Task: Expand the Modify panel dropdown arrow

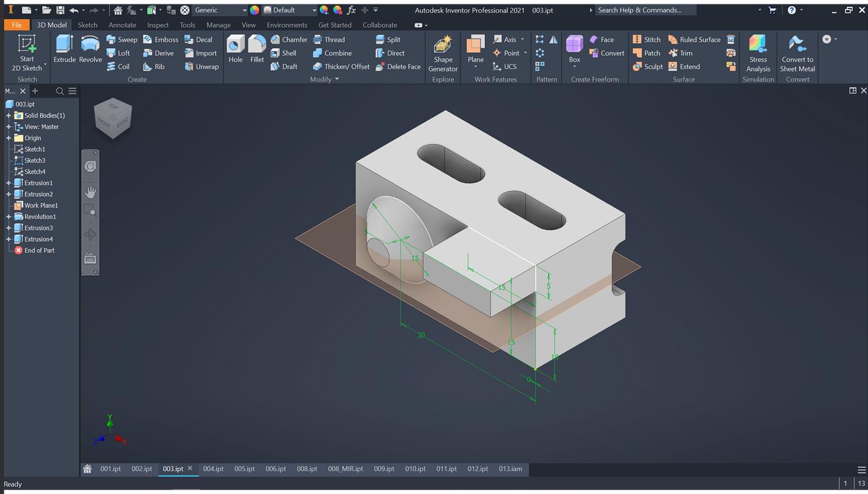Action: click(337, 79)
